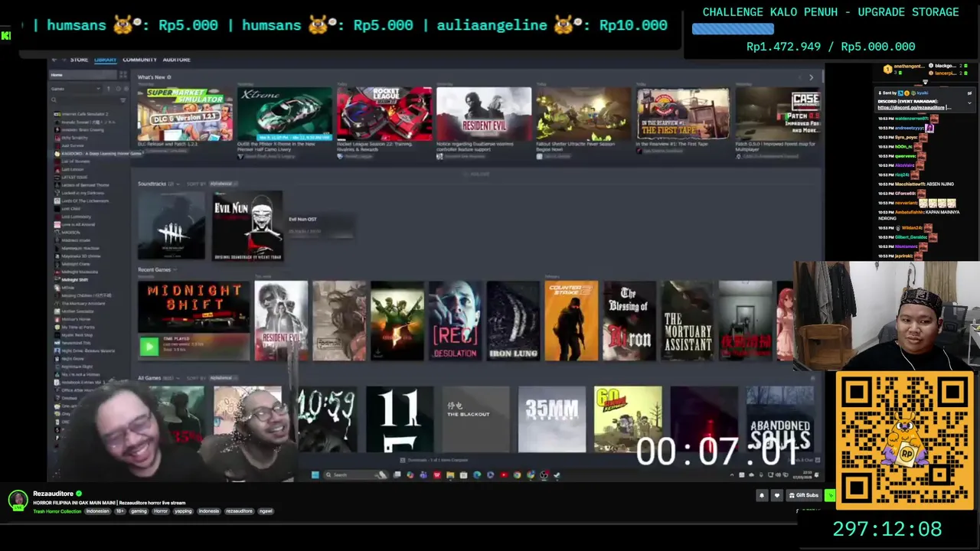This screenshot has height=551, width=980.
Task: Open OBS Studio from the taskbar
Action: click(543, 474)
